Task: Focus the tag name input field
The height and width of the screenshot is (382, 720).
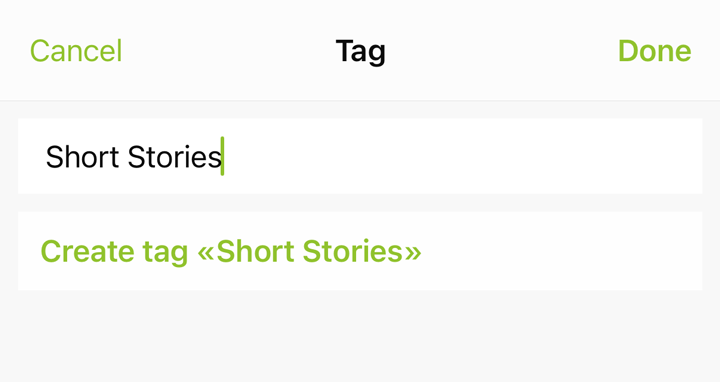Action: point(360,156)
